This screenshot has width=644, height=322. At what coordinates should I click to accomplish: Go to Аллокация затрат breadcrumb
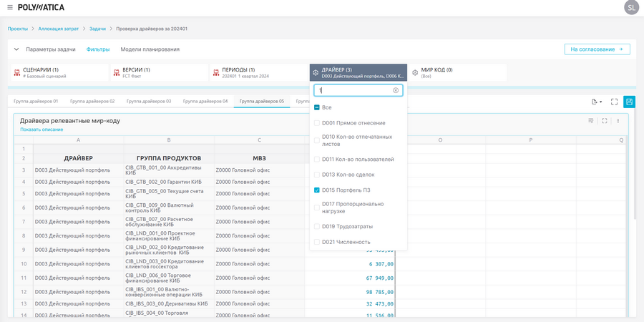[59, 29]
